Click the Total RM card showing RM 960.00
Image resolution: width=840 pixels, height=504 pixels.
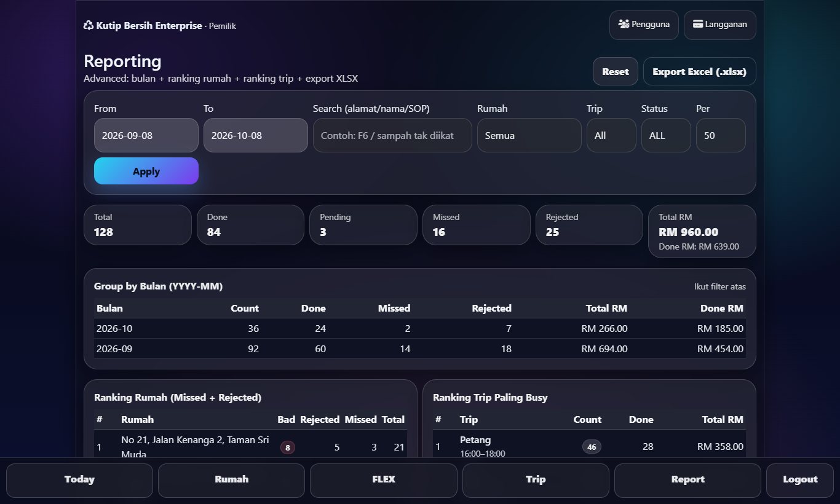click(702, 231)
